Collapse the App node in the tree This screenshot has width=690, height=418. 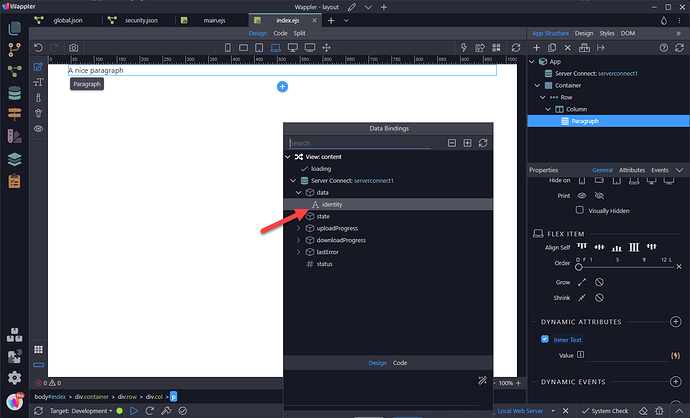532,62
